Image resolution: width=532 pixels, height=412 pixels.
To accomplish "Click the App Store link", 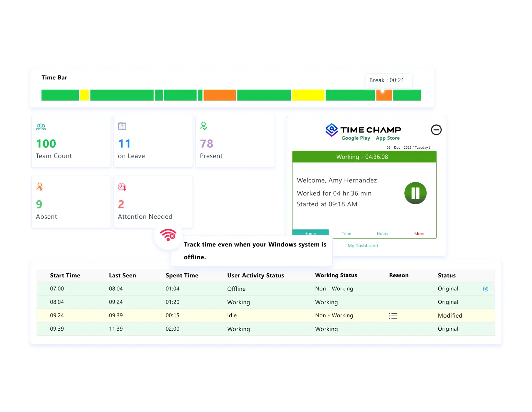I will pos(388,138).
